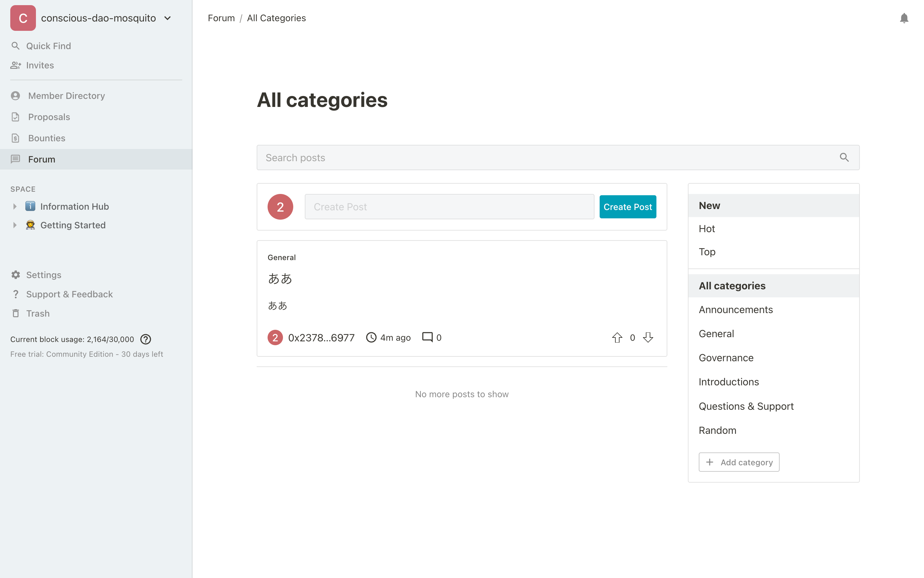The width and height of the screenshot is (924, 578).
Task: Click Free trial Community Edition text
Action: [x=87, y=354]
